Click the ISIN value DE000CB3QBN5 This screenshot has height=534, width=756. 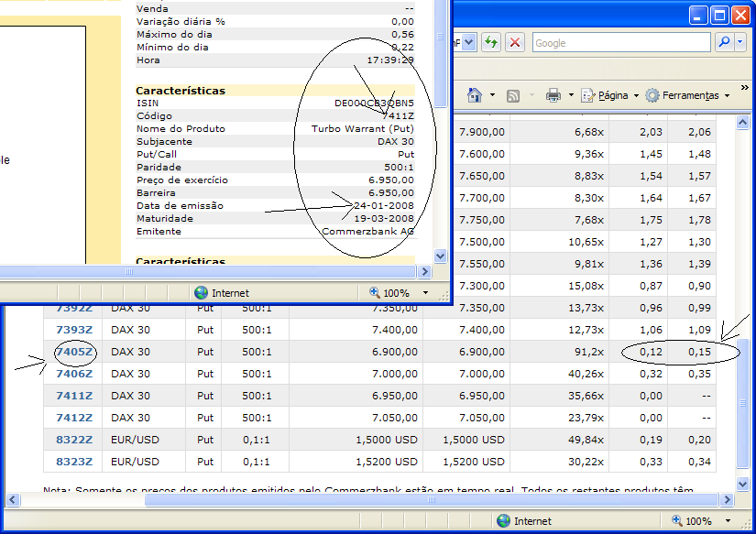click(374, 104)
